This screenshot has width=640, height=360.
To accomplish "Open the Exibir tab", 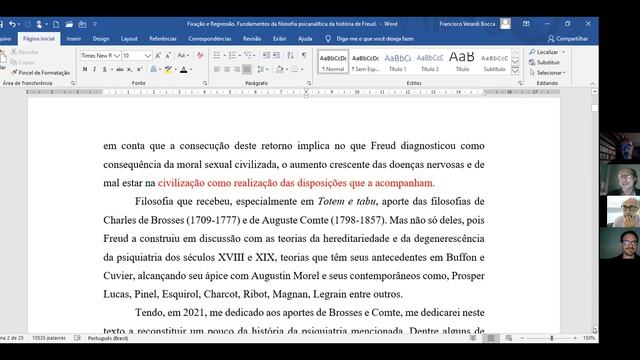I will pos(280,39).
